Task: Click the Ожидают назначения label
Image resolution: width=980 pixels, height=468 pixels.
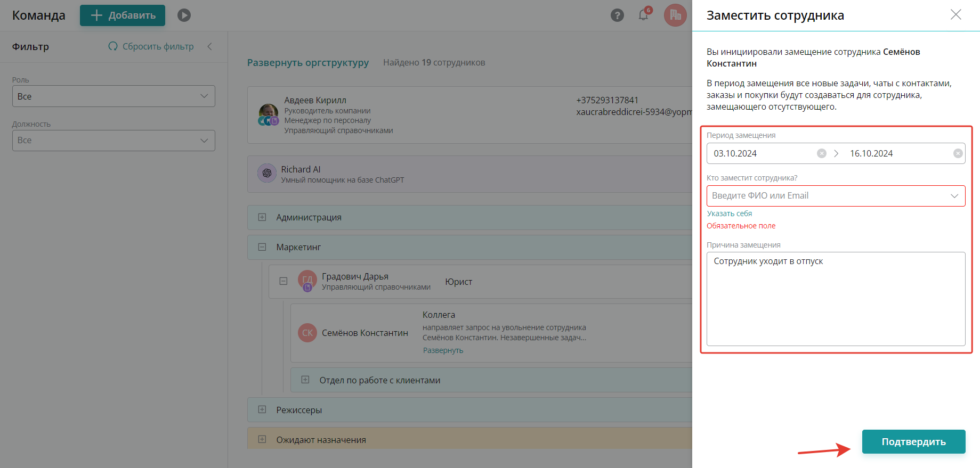Action: (x=321, y=440)
